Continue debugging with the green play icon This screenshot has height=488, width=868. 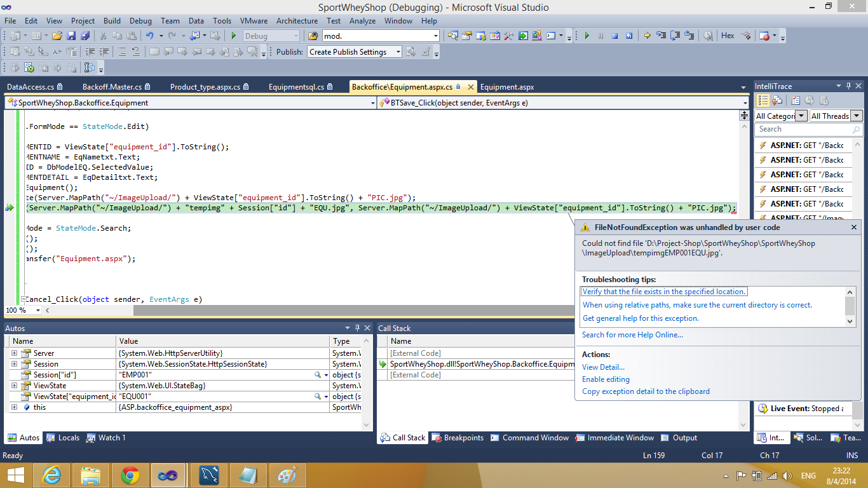tap(587, 36)
